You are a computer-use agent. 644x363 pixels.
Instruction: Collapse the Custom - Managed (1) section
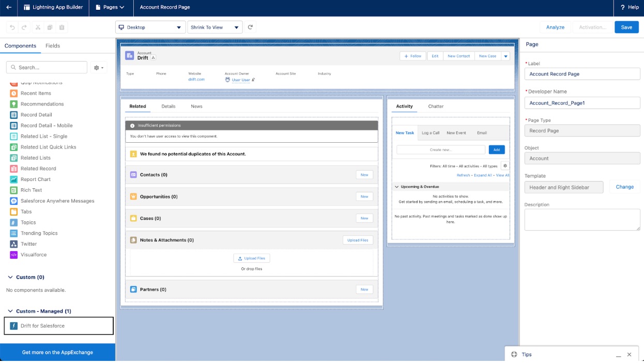10,311
